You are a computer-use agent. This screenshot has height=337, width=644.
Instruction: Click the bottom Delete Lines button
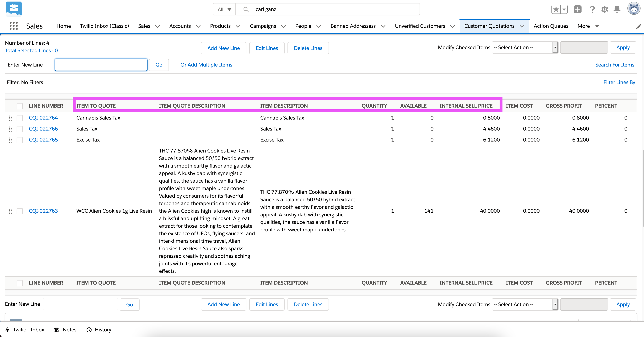[x=308, y=304]
